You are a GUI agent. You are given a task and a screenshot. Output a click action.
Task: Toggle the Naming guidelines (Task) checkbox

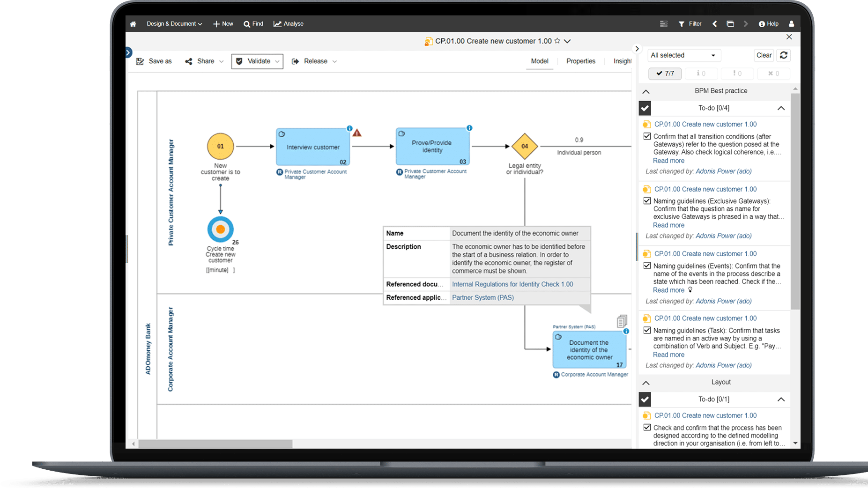(647, 330)
